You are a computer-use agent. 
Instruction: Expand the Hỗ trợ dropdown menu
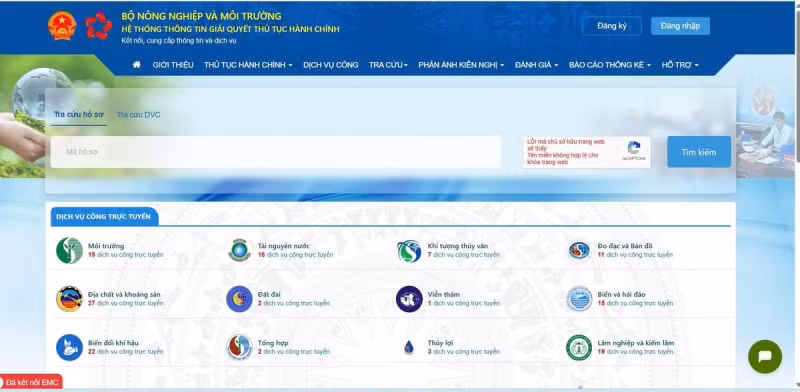(x=680, y=65)
